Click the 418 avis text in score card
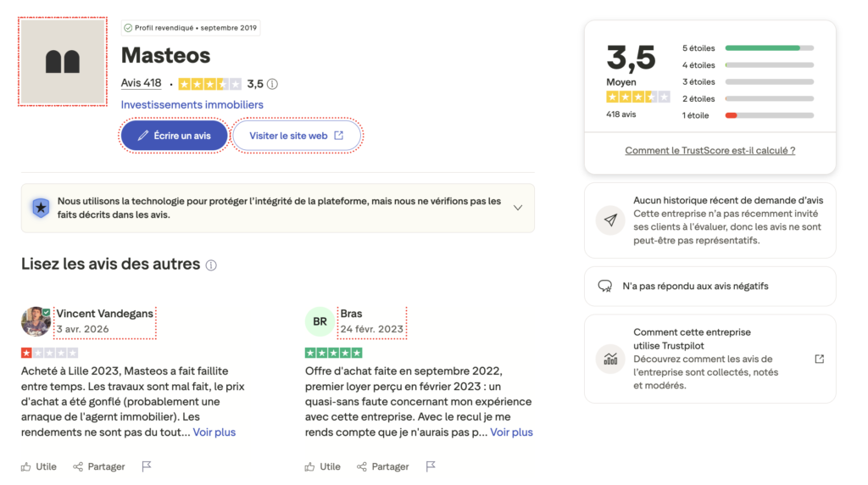This screenshot has width=868, height=485. 621,114
